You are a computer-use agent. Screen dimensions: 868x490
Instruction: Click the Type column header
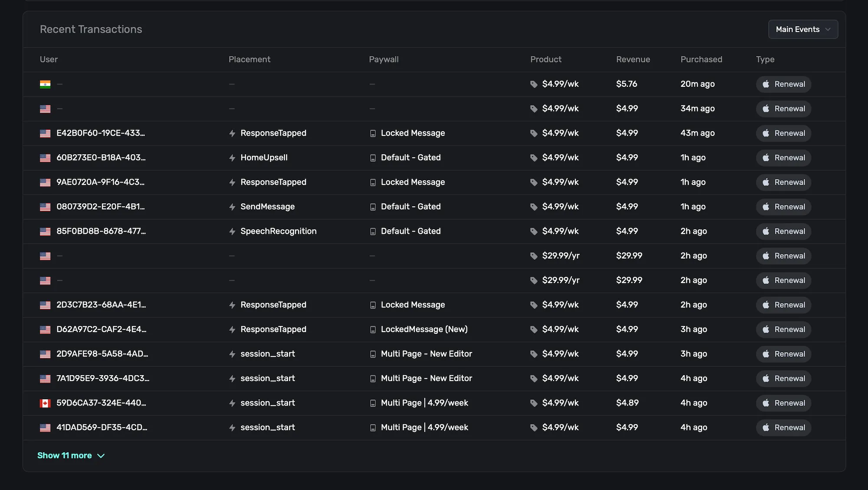(765, 59)
